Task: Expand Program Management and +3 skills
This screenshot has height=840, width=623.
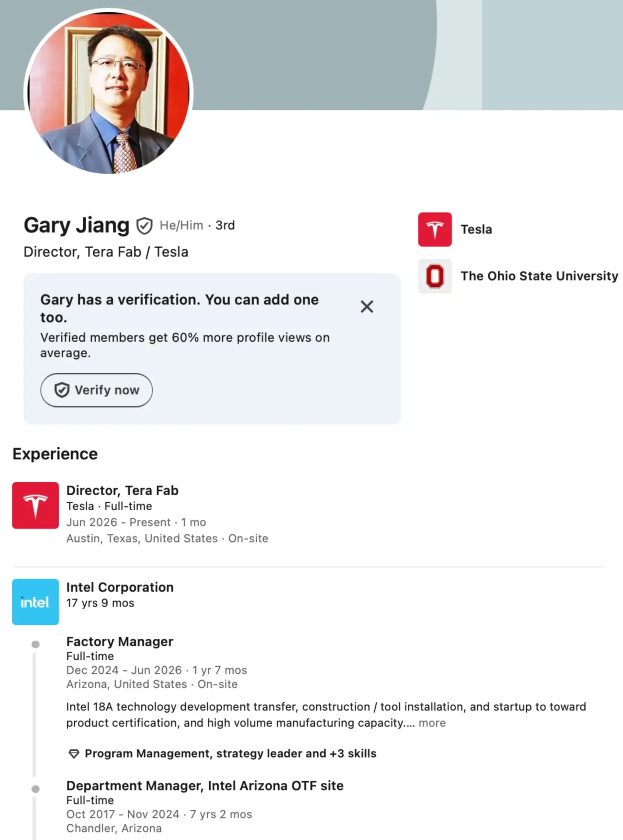Action: click(x=230, y=753)
